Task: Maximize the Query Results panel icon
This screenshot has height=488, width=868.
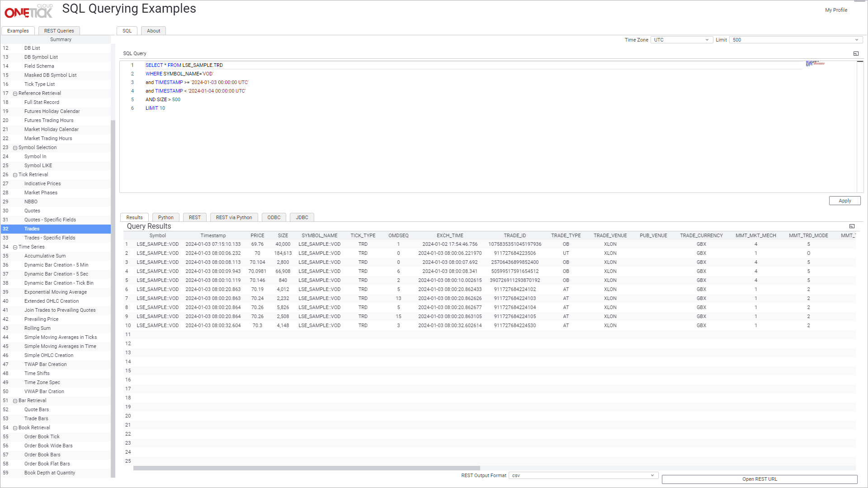Action: pyautogui.click(x=852, y=226)
